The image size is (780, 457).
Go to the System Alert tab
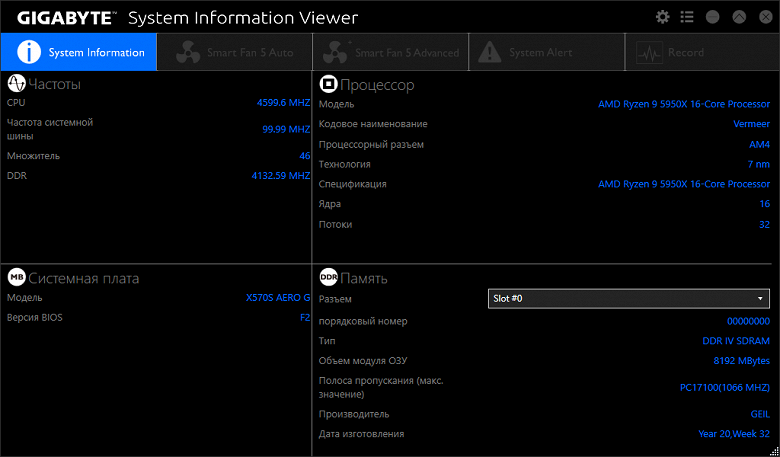(546, 52)
